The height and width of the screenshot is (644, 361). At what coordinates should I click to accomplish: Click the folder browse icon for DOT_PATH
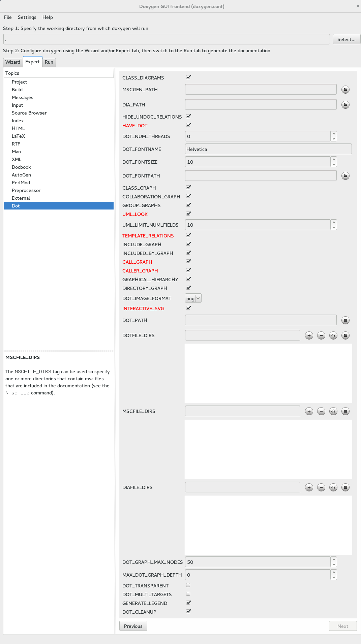click(345, 320)
